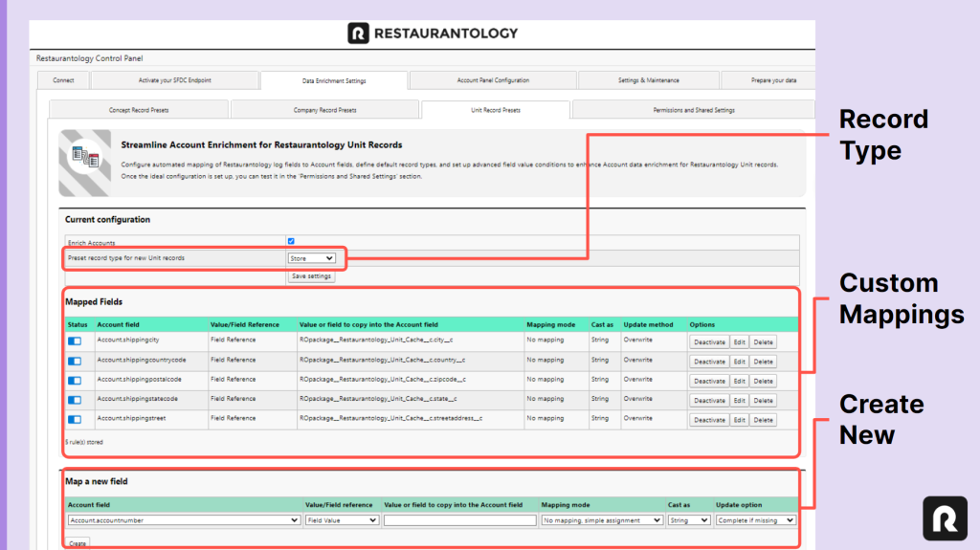
Task: Go to the Settings & Maintenance tab
Action: tap(649, 80)
